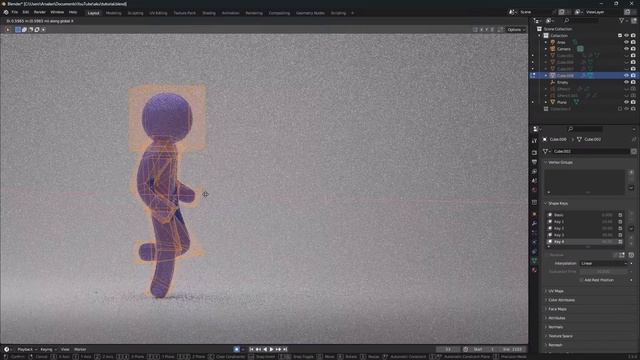The image size is (640, 360).
Task: Open the Tool properties tab icon
Action: (534, 141)
